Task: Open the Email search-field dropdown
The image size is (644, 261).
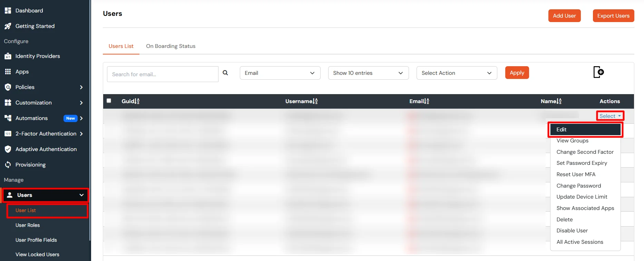Action: 280,73
